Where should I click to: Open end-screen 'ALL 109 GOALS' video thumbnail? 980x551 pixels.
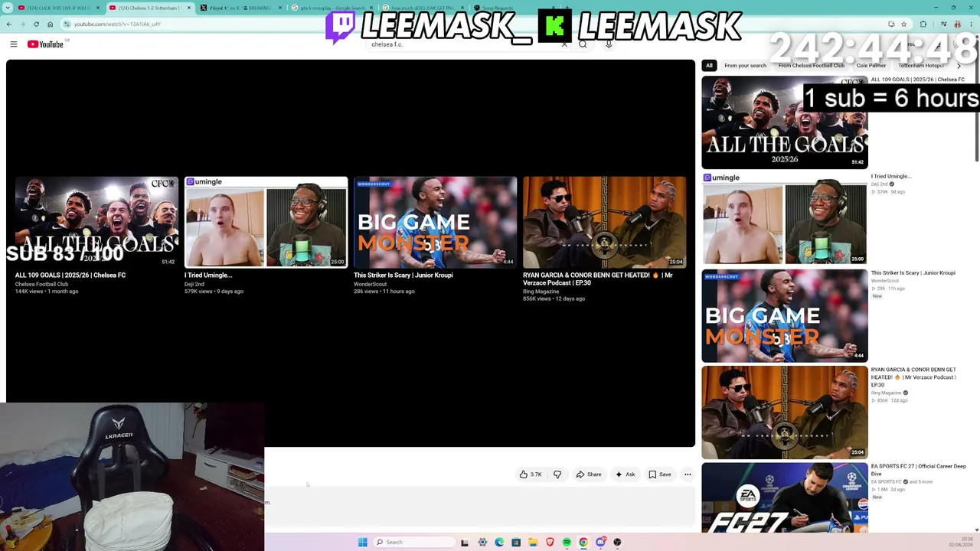click(x=96, y=222)
